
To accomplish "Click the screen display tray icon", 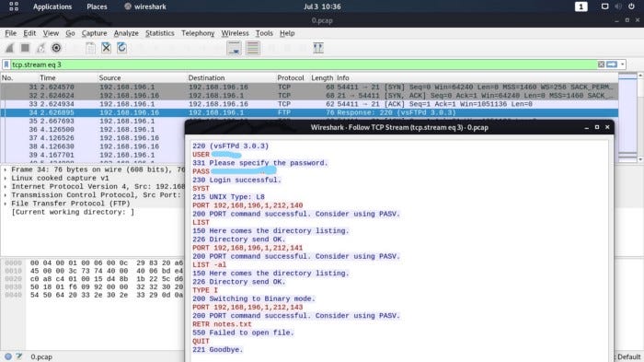I will coord(605,6).
